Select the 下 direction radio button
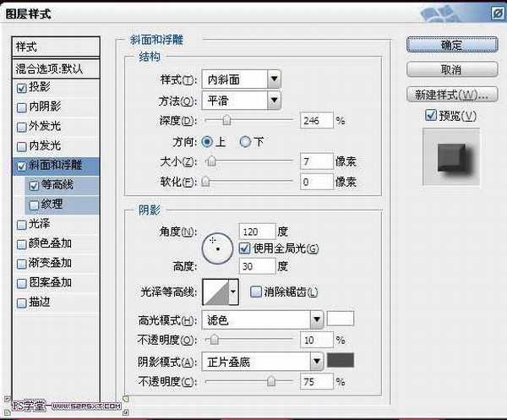Screen dimensions: 507x420 pyautogui.click(x=246, y=141)
